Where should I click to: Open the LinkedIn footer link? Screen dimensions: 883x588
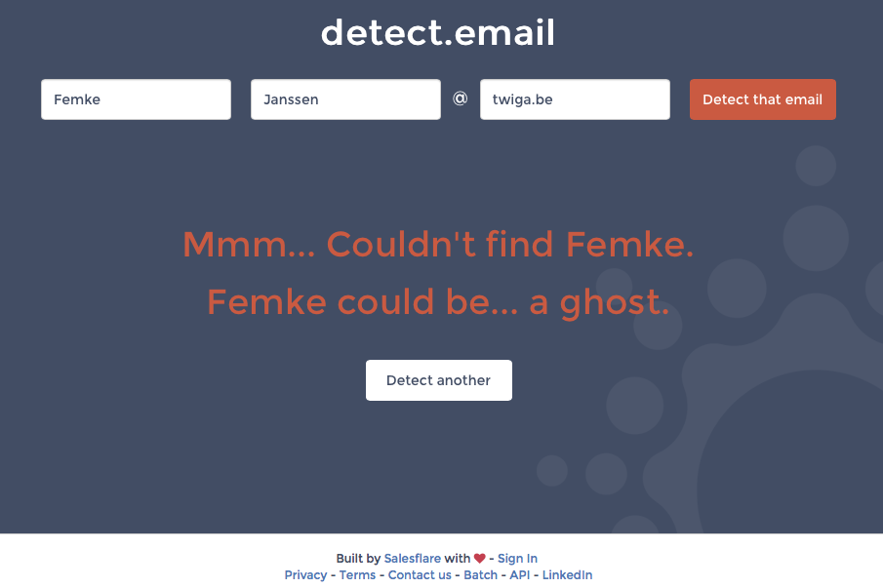coord(567,575)
